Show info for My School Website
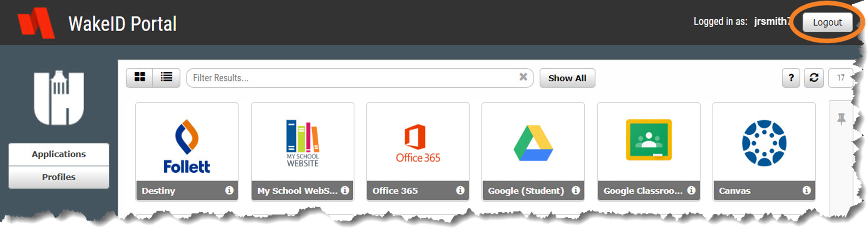Screen dimensions: 868x228 point(345,190)
